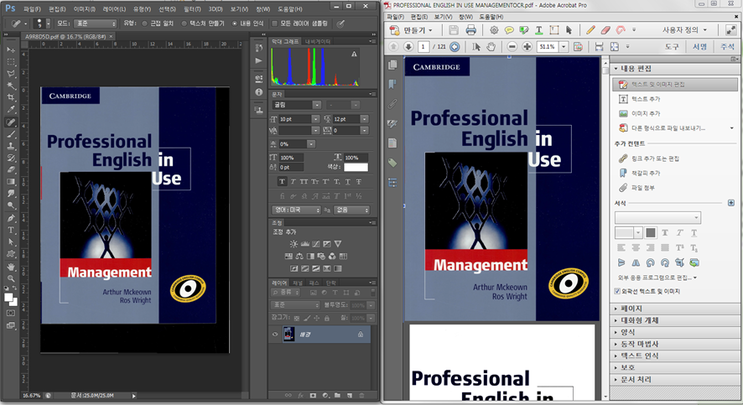The image size is (743, 405).
Task: Select the Lasso tool in Photoshop
Action: [x=10, y=73]
